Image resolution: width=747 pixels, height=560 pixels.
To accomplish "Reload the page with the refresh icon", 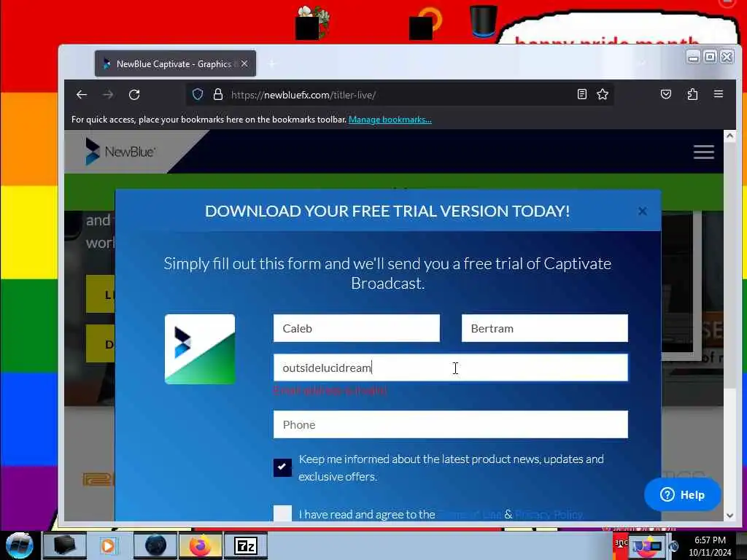I will tap(134, 95).
